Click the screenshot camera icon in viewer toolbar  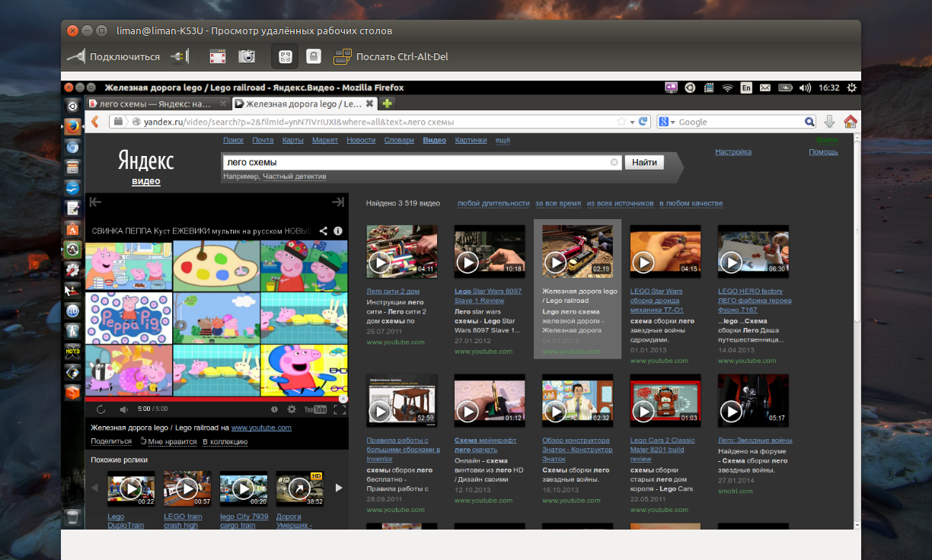(x=247, y=56)
